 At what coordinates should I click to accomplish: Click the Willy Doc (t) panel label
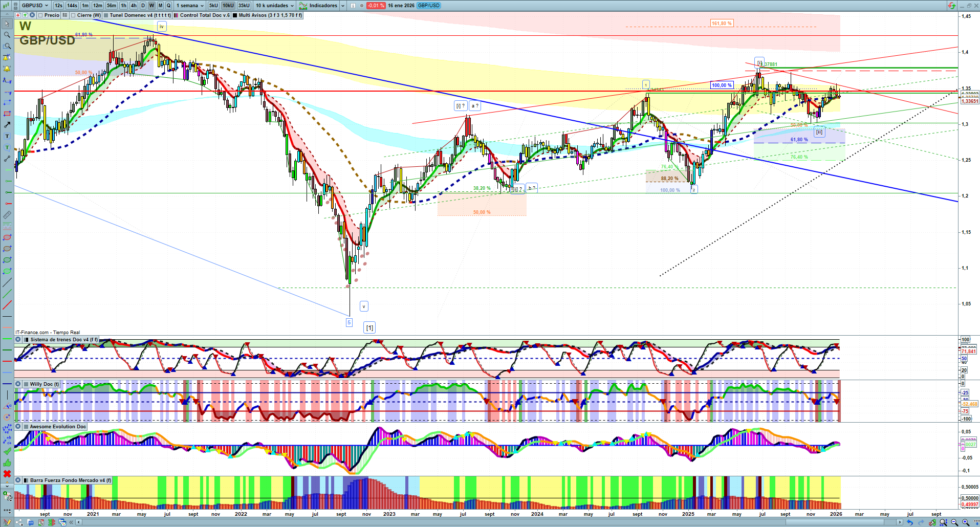45,384
